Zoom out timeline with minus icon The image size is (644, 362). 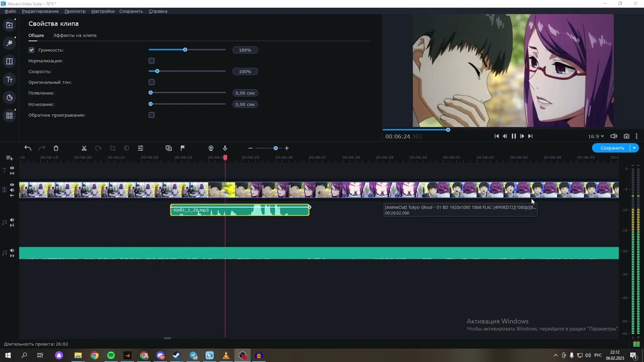click(251, 148)
